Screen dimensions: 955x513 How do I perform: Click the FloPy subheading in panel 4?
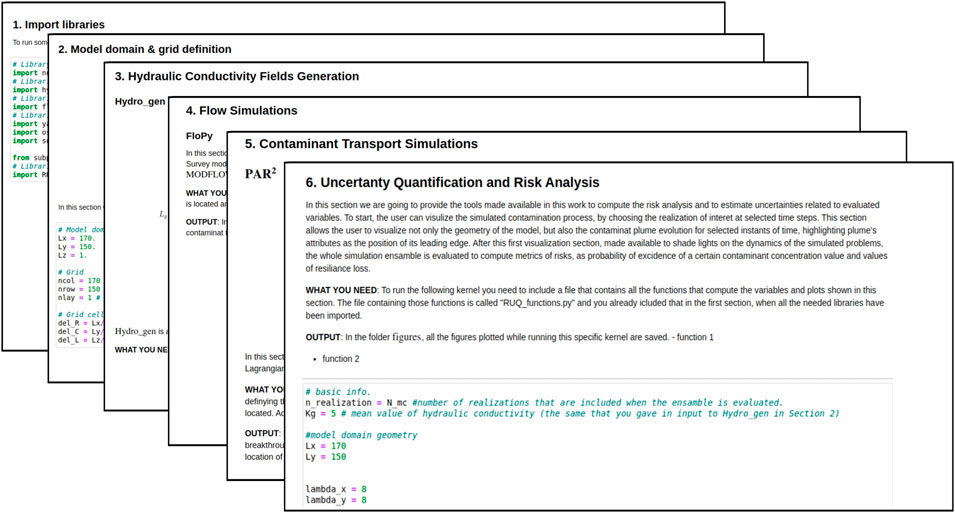point(199,136)
